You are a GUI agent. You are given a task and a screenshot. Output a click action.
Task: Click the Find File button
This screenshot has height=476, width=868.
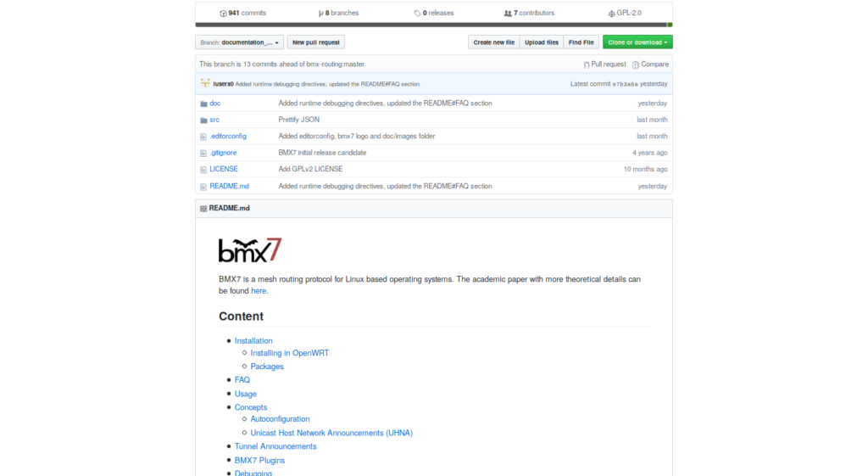(x=581, y=42)
